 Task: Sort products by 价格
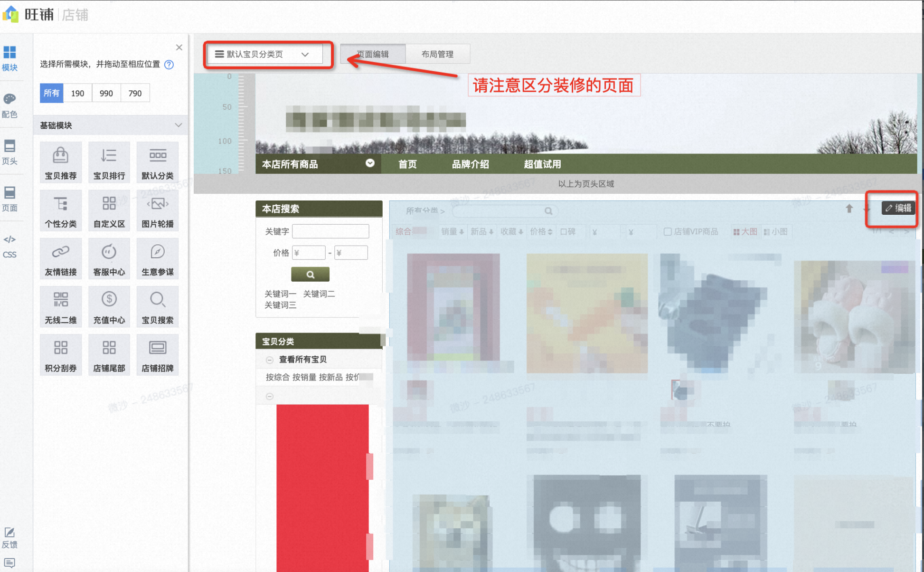[541, 232]
